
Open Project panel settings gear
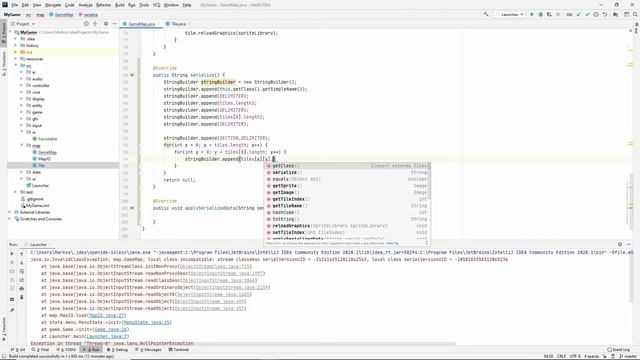[106, 24]
